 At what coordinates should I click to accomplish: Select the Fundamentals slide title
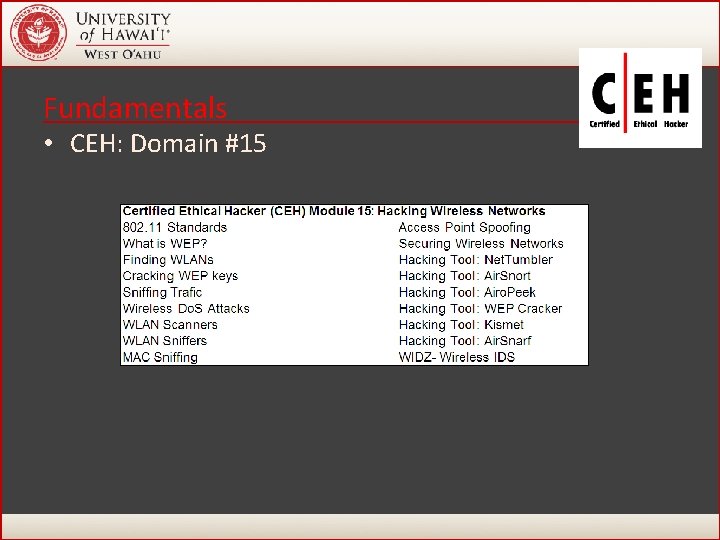coord(135,108)
